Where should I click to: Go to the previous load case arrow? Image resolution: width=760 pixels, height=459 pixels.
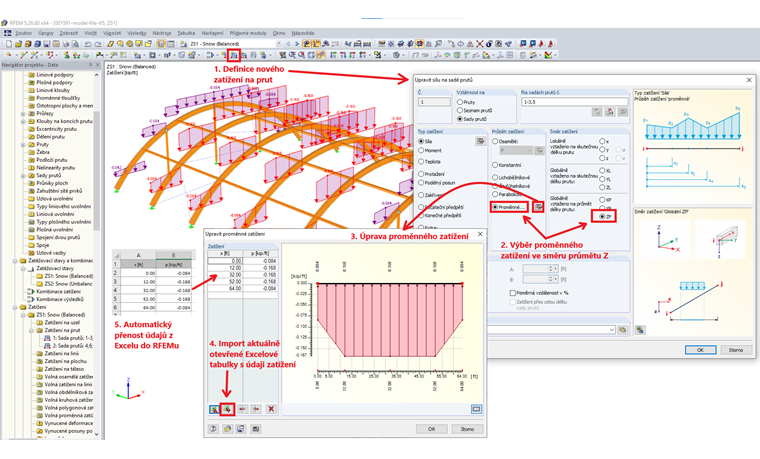pos(288,44)
